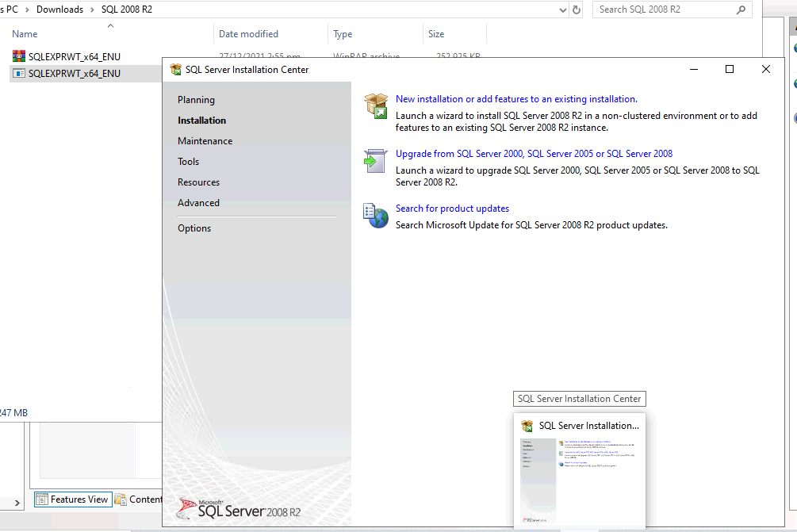Click Search for product updates link
The width and height of the screenshot is (797, 532).
tap(452, 209)
